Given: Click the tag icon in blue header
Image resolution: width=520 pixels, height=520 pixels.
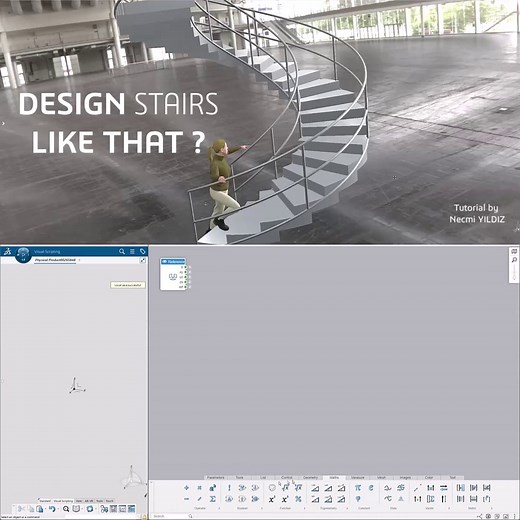Looking at the screenshot, I should coord(143,251).
